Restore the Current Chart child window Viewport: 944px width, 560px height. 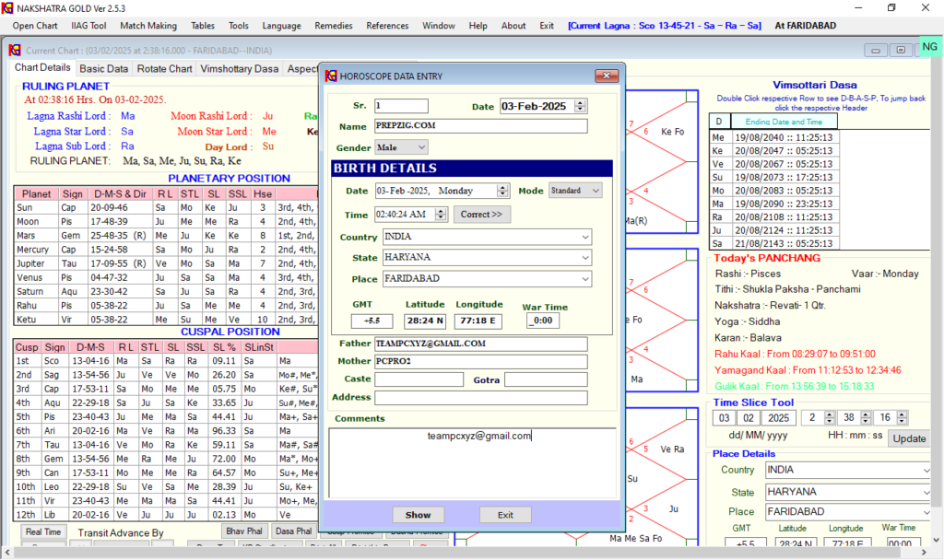[x=901, y=50]
